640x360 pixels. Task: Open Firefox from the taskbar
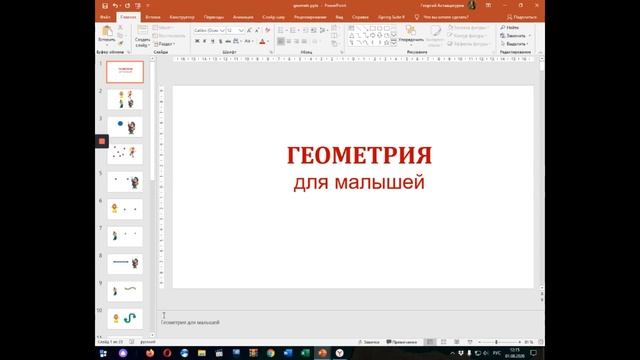point(150,353)
